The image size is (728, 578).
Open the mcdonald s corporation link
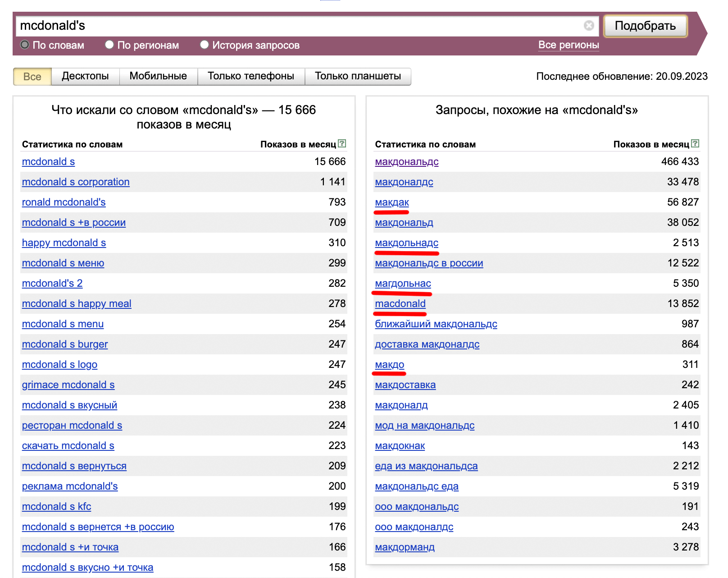(76, 182)
